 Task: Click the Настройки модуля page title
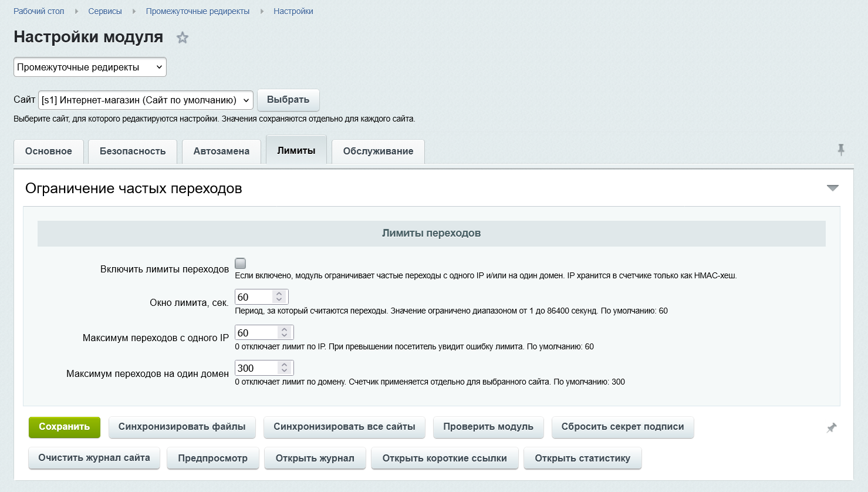coord(89,37)
